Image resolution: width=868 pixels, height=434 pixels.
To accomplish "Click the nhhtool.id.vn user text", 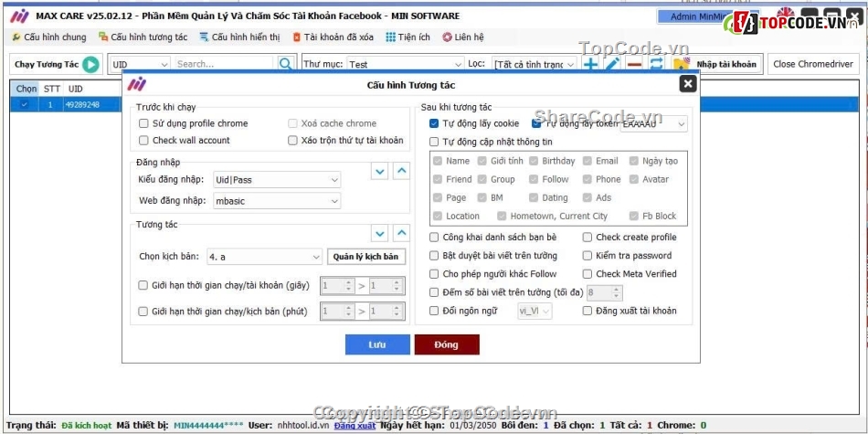I will (x=302, y=426).
